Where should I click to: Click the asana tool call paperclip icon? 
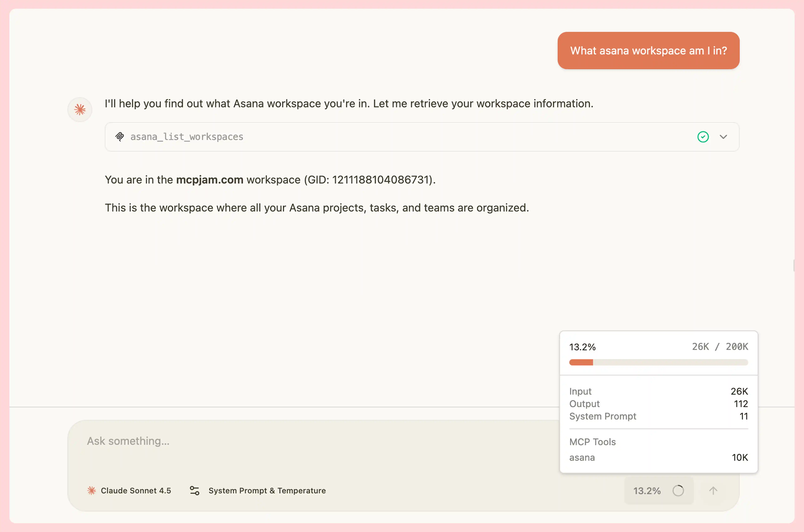pyautogui.click(x=120, y=137)
